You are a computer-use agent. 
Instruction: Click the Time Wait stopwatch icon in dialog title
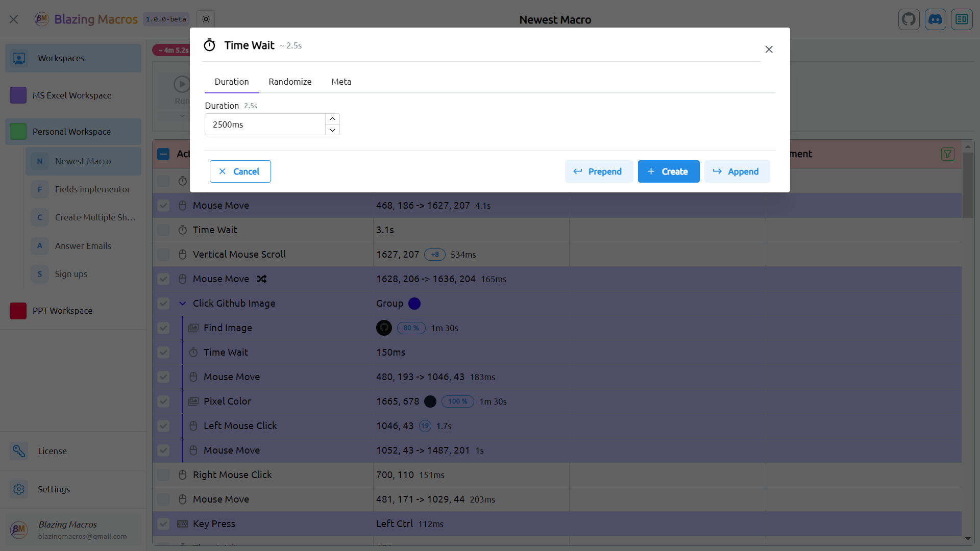(209, 45)
